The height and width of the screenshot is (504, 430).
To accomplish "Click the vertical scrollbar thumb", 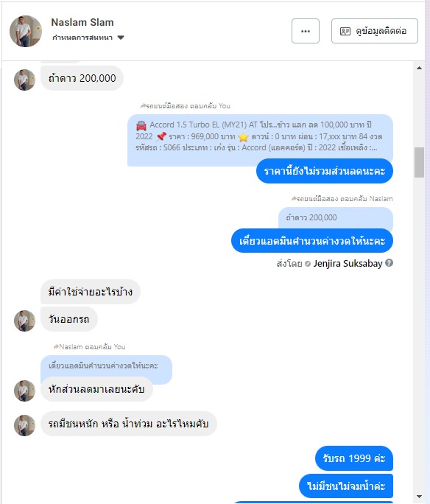I will point(419,162).
